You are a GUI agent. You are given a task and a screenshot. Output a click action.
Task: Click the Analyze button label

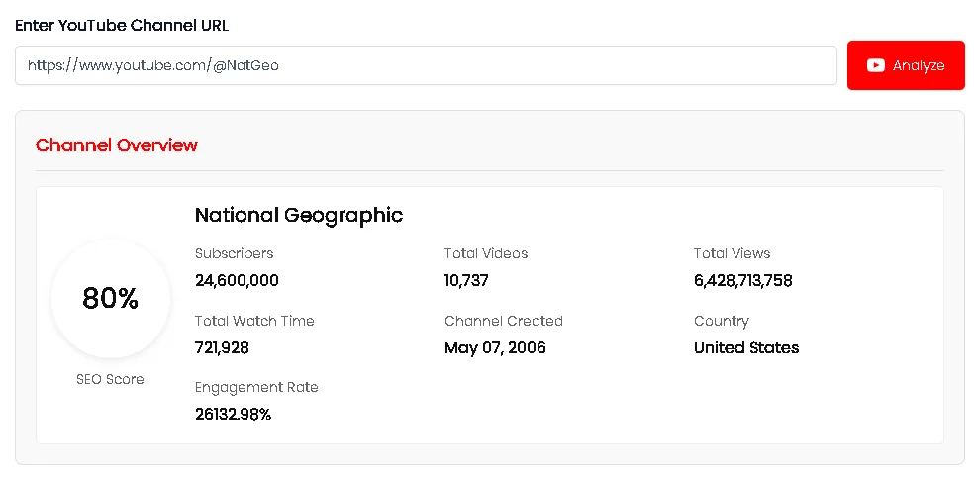(919, 65)
